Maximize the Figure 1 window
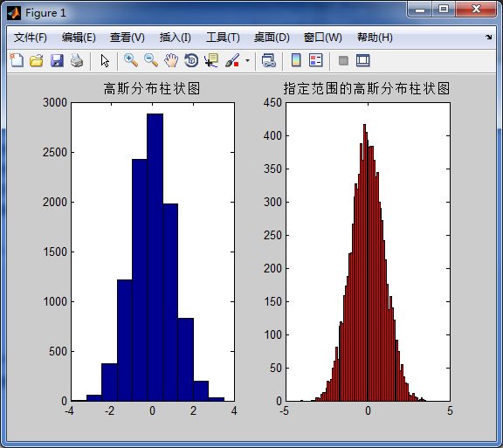503x448 pixels. tap(444, 9)
